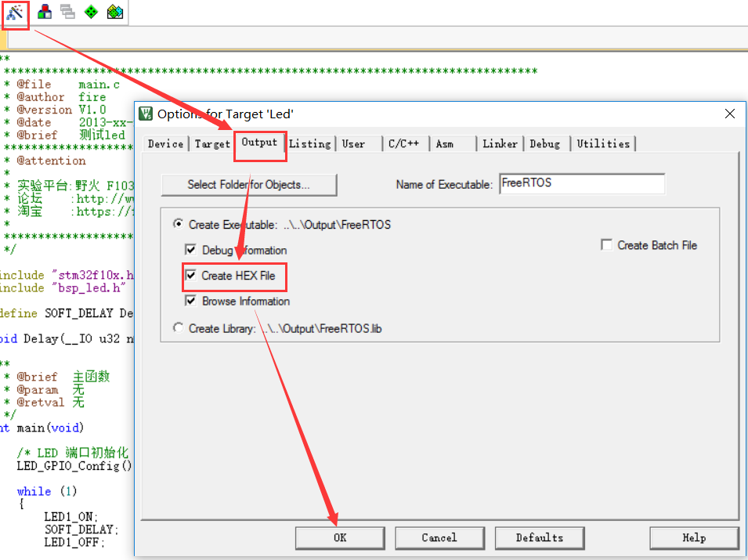Select Create Library radio button
The width and height of the screenshot is (748, 560).
click(179, 328)
